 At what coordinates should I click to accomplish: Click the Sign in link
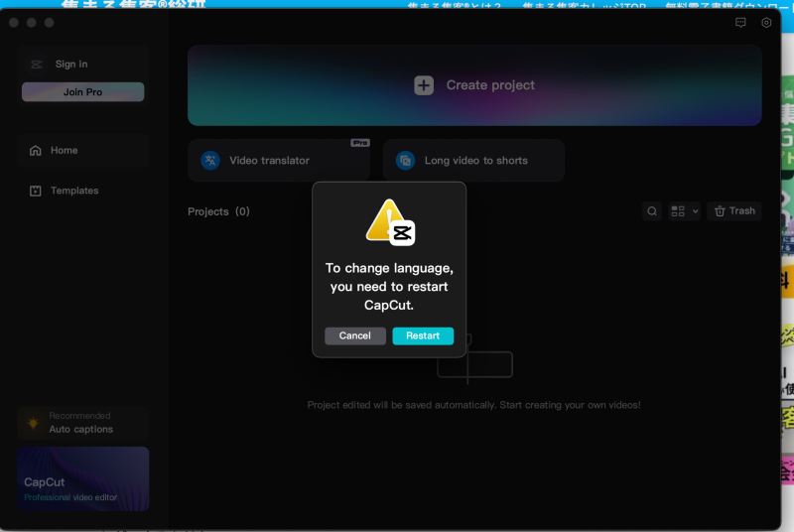[71, 65]
